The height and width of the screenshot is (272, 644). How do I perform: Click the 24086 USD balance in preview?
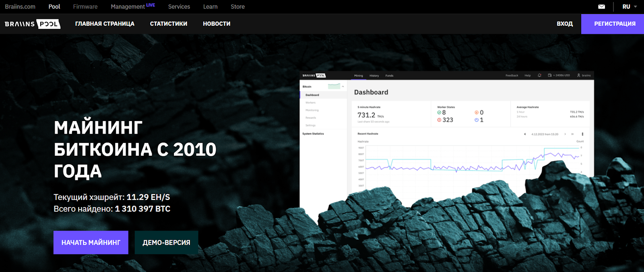pyautogui.click(x=561, y=75)
